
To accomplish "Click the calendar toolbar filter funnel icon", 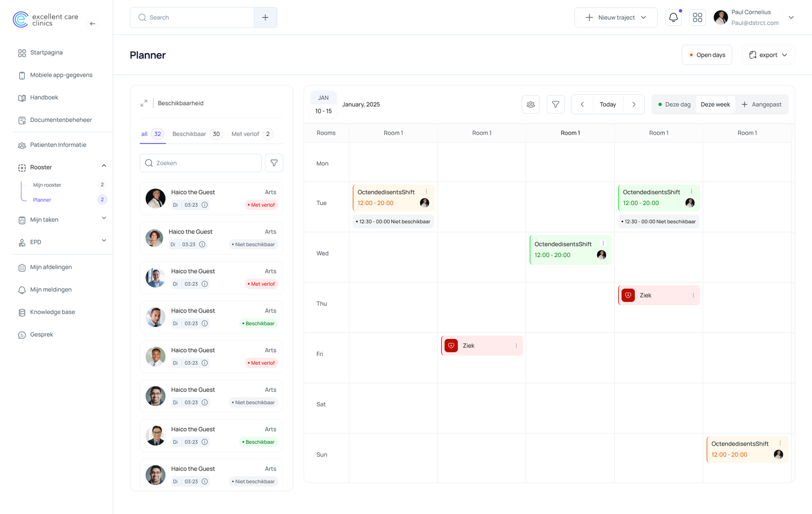I will [556, 105].
